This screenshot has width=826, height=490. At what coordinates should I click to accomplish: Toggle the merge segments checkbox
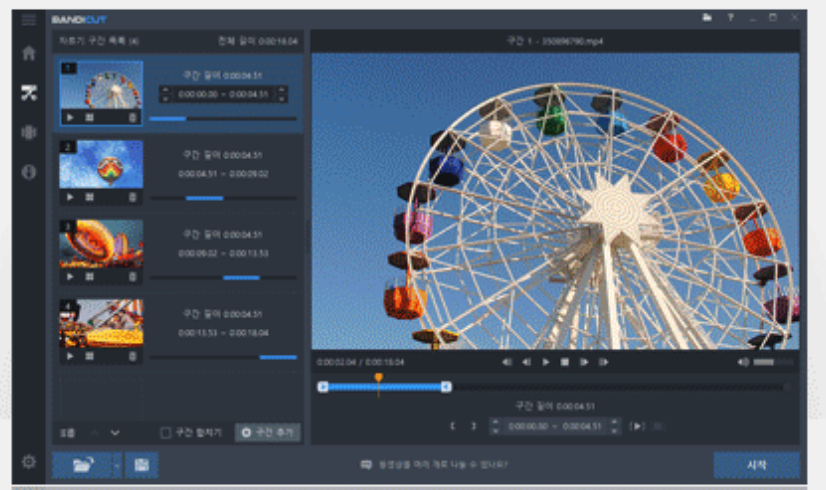(x=165, y=433)
